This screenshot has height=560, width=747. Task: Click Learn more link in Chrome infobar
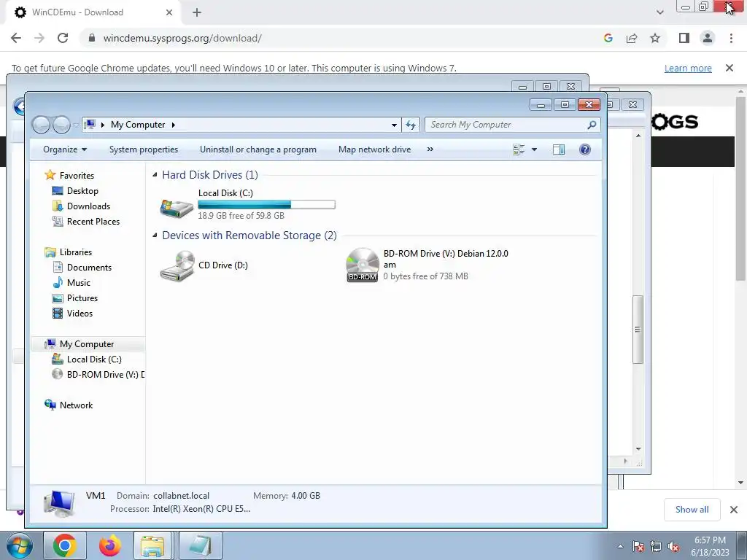click(x=688, y=68)
